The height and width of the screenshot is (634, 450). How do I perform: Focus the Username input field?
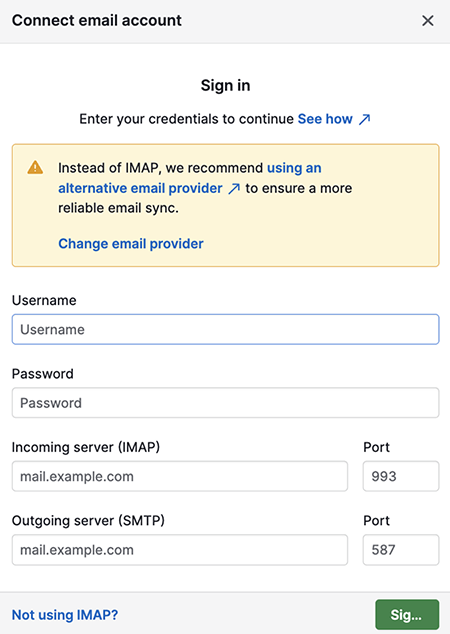[x=225, y=330]
